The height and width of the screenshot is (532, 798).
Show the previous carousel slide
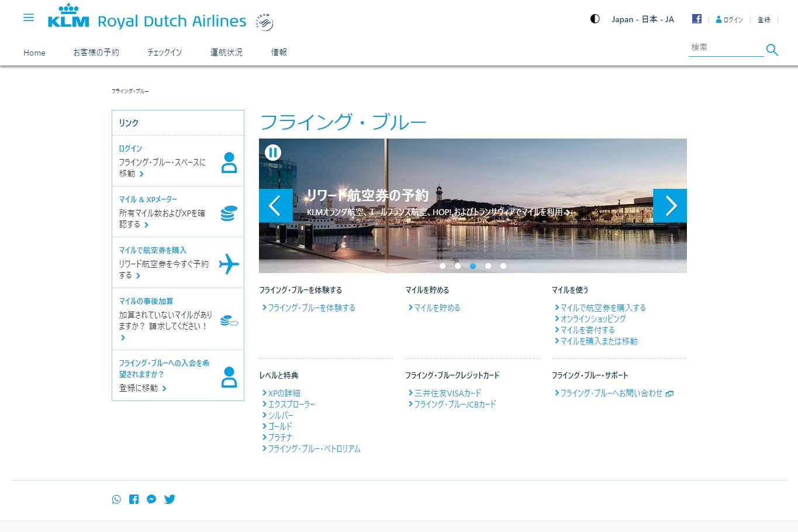point(276,206)
